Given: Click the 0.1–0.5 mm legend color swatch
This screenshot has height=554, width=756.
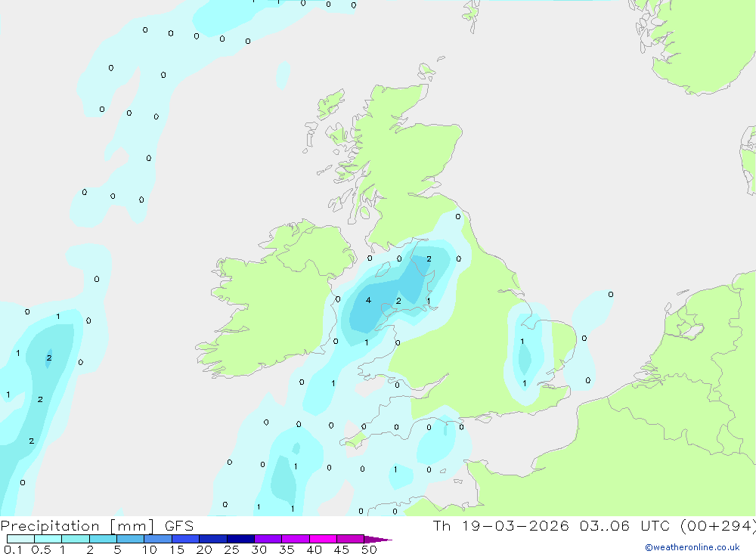Looking at the screenshot, I should click(20, 539).
